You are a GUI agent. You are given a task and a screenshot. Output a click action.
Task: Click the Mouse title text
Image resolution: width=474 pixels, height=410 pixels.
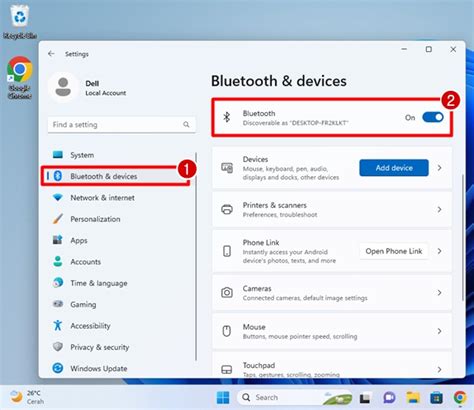point(254,327)
